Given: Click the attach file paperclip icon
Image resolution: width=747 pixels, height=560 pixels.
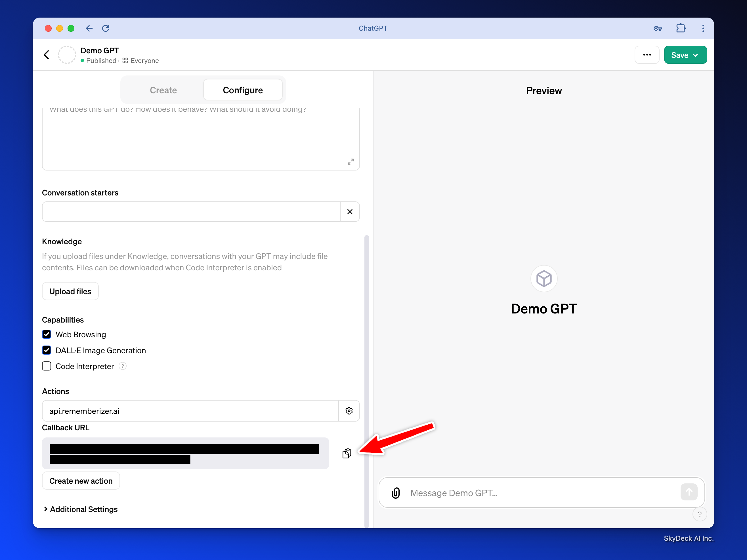Looking at the screenshot, I should 395,493.
